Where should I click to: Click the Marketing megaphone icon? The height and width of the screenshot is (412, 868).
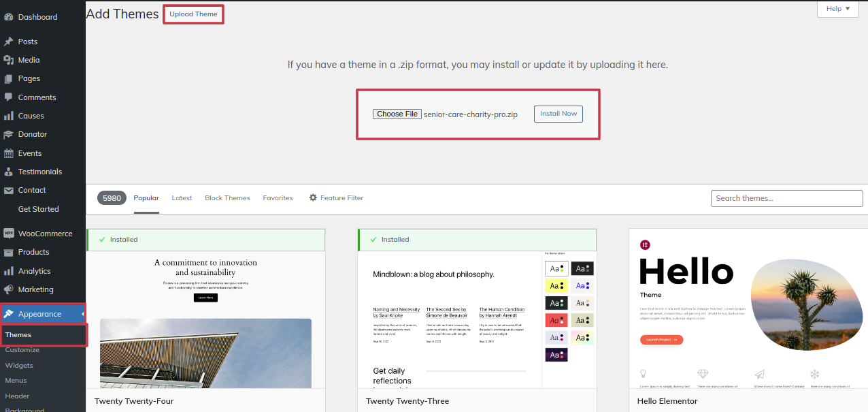[x=9, y=289]
